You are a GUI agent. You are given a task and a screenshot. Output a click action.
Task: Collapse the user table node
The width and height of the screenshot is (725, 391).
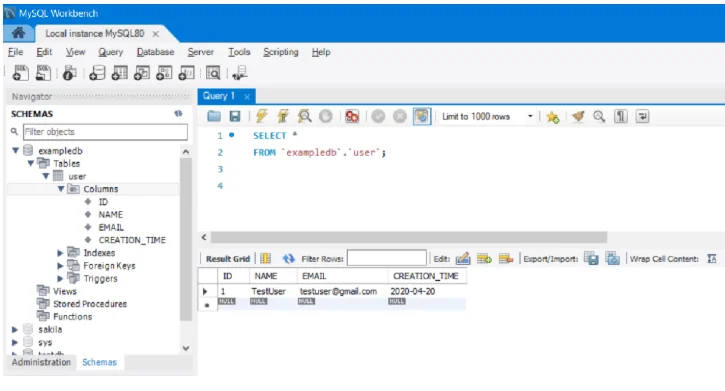coord(46,176)
